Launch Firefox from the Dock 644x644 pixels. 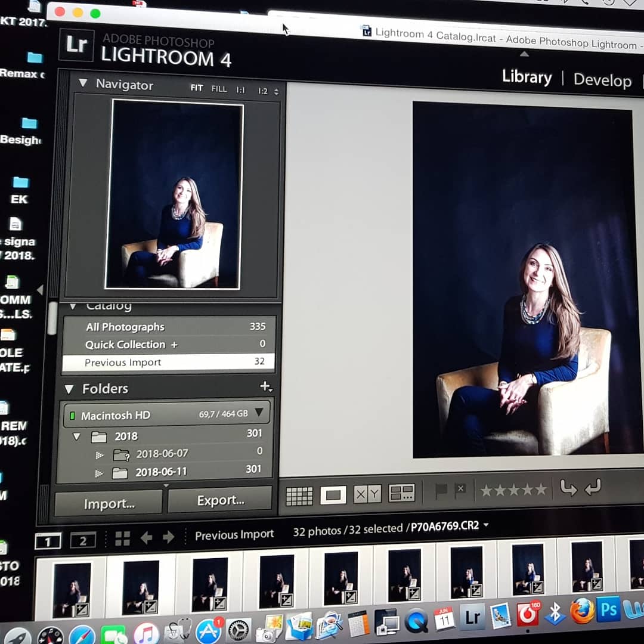(583, 611)
